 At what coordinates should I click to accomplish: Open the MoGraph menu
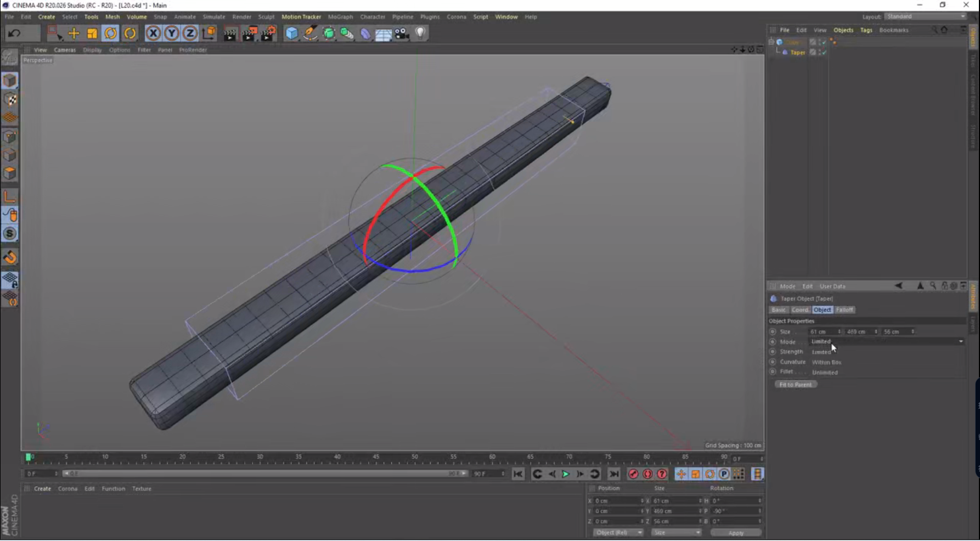(x=340, y=16)
